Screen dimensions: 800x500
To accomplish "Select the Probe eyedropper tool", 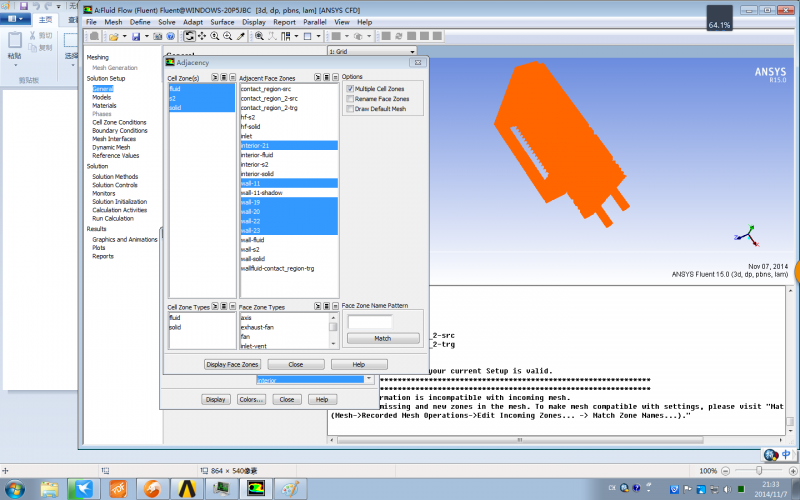I will (x=241, y=36).
